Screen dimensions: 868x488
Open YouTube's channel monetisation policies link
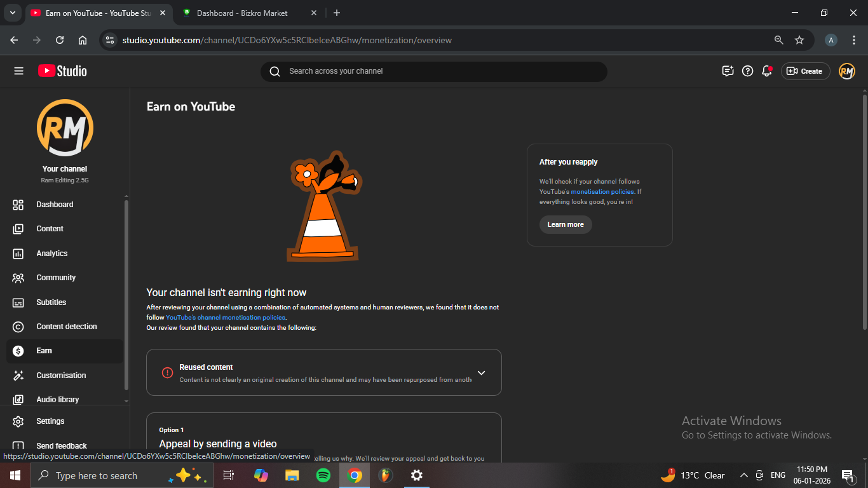(226, 318)
